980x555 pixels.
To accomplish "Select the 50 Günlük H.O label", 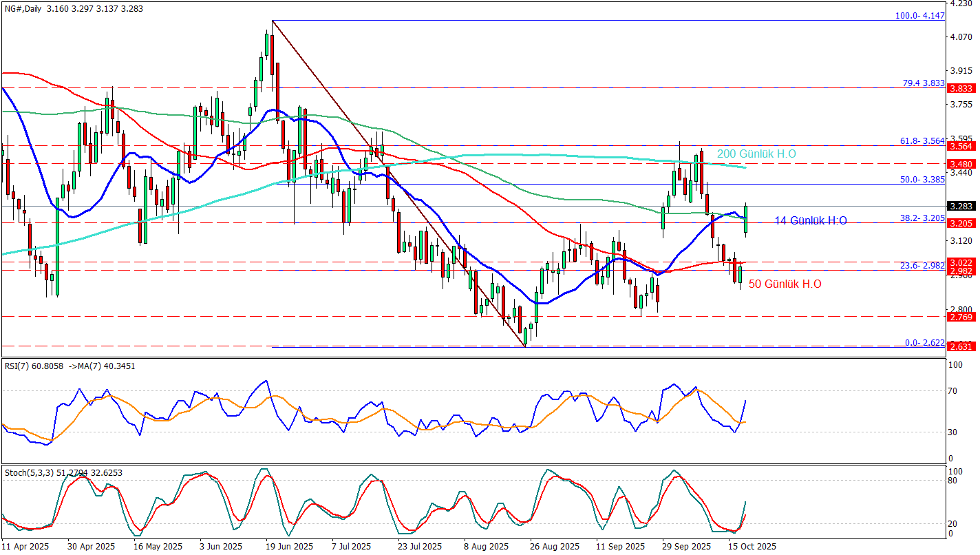I will (x=785, y=284).
